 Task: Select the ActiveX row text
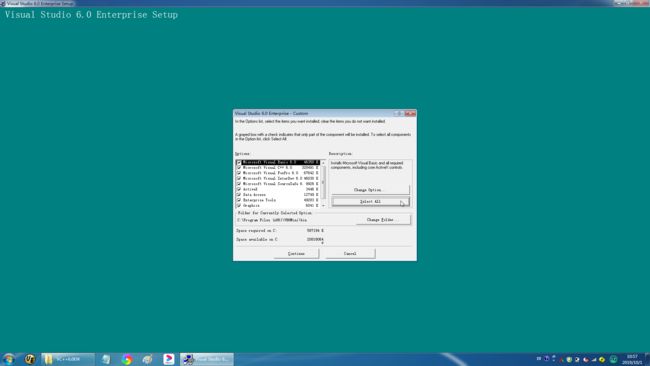click(250, 189)
